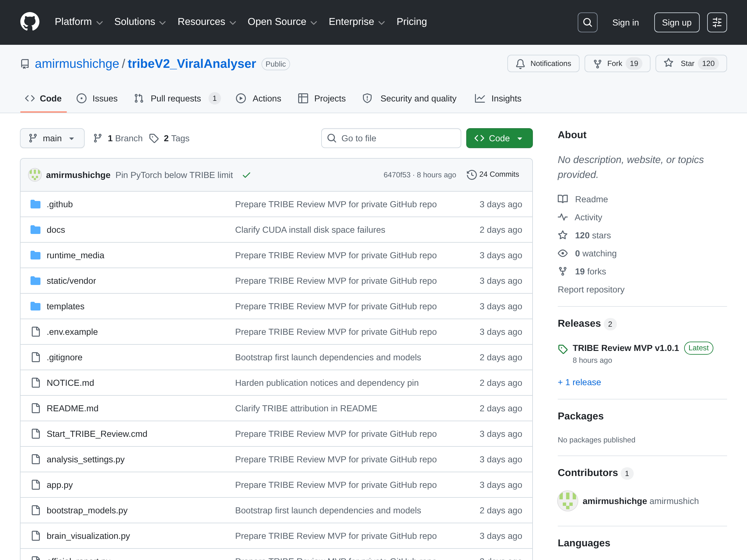Viewport: 747px width, 560px height.
Task: Click the GitHub Octocat logo
Action: click(30, 22)
